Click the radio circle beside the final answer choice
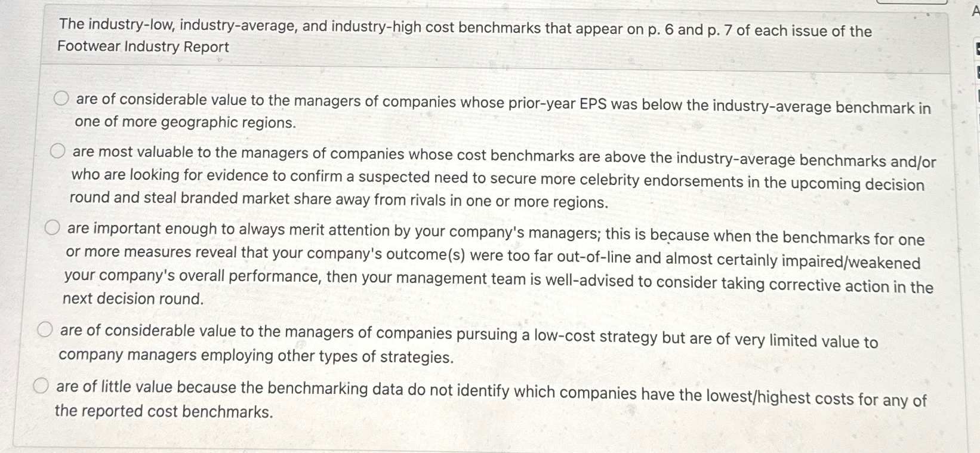980x453 pixels. [41, 384]
